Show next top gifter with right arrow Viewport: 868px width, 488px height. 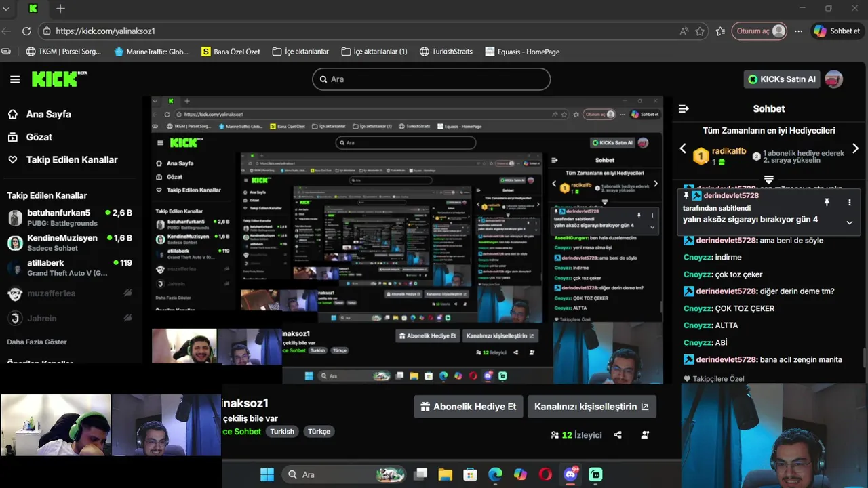855,148
